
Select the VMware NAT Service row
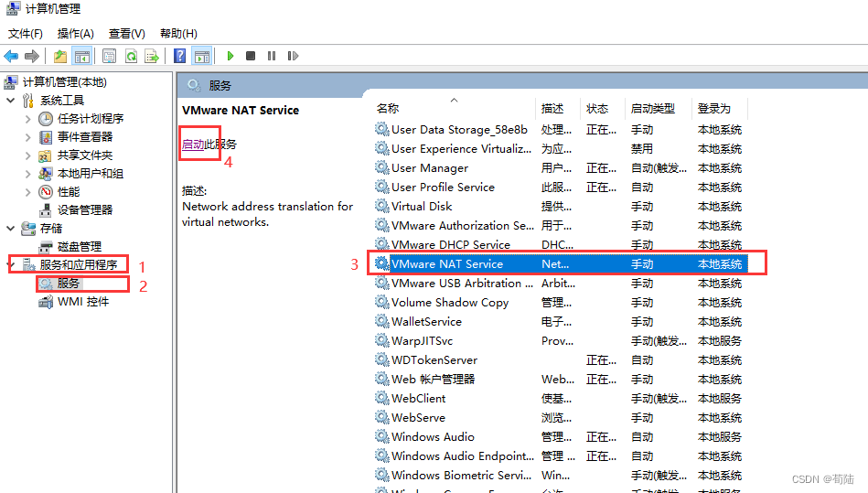(560, 264)
